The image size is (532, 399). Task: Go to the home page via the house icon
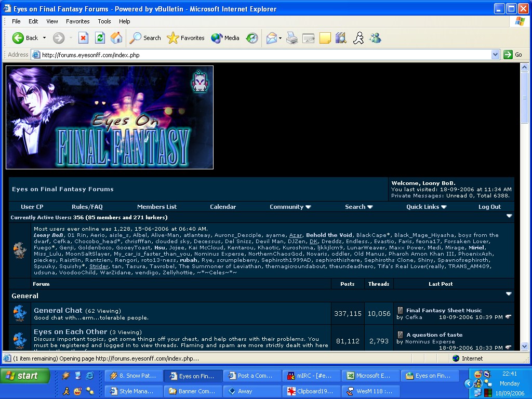click(116, 38)
